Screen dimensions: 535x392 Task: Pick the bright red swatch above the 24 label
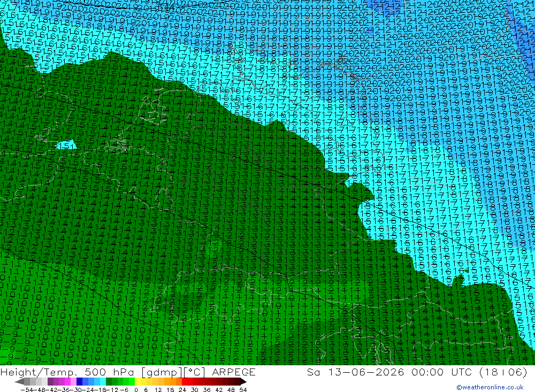point(185,381)
